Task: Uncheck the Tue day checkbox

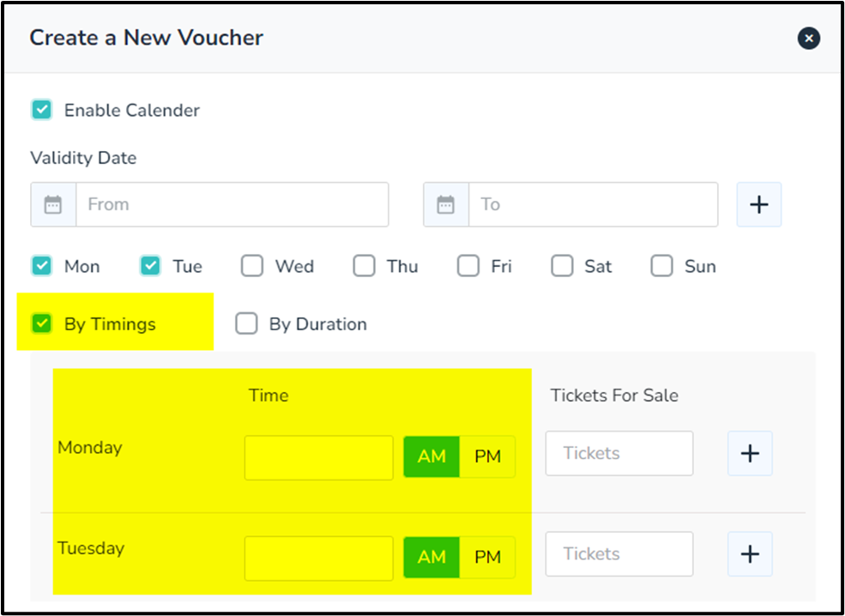Action: 150,266
